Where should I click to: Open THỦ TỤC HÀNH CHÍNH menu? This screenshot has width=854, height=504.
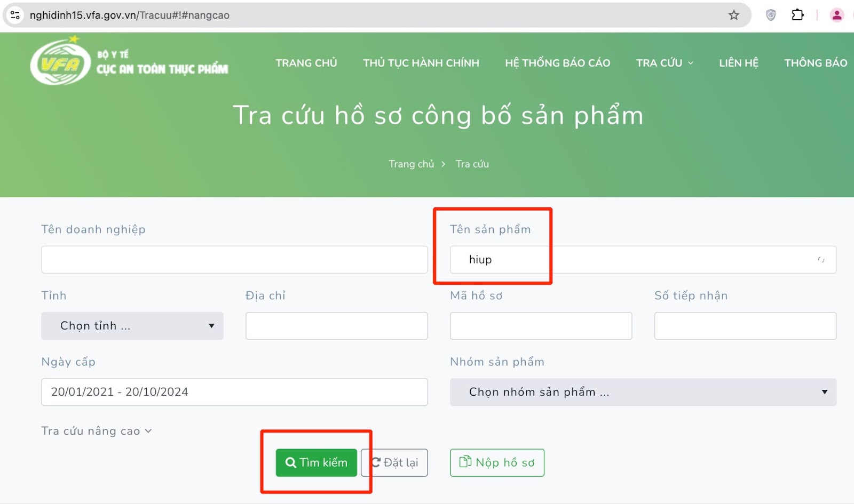[x=421, y=63]
